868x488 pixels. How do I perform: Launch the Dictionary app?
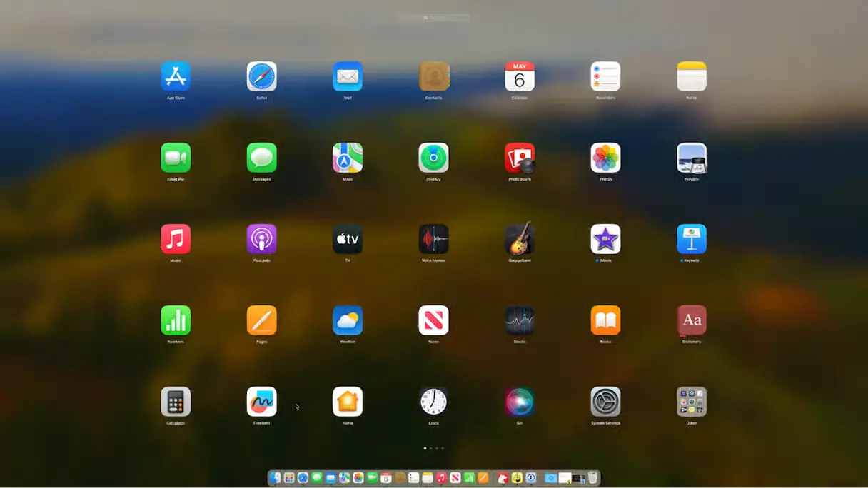[x=691, y=320]
